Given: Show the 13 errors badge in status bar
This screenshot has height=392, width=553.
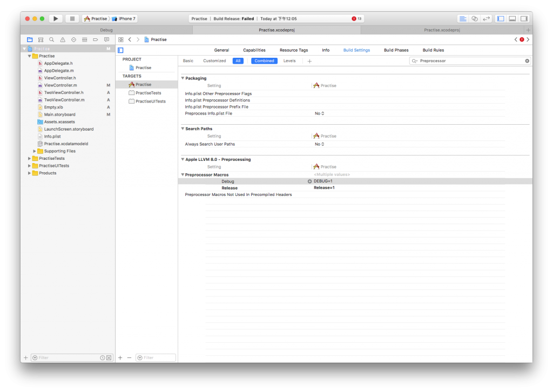Looking at the screenshot, I should (356, 19).
